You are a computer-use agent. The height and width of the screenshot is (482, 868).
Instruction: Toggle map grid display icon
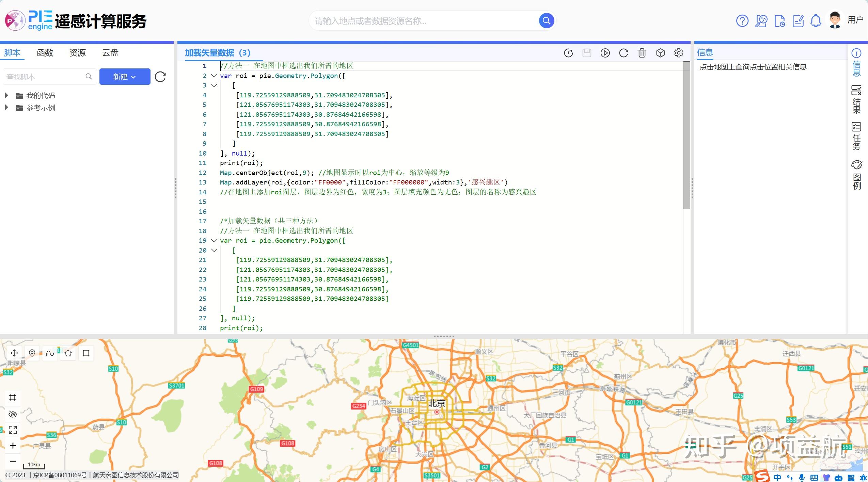[x=13, y=398]
